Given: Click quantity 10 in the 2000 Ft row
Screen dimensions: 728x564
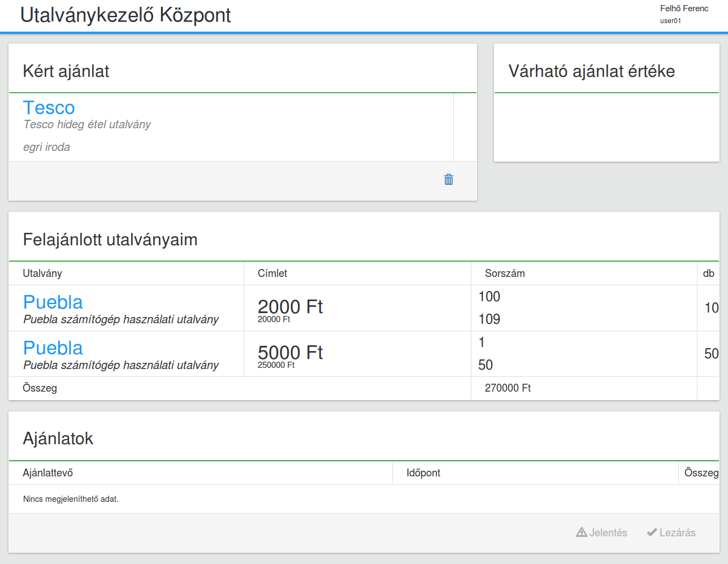Looking at the screenshot, I should click(x=712, y=308).
